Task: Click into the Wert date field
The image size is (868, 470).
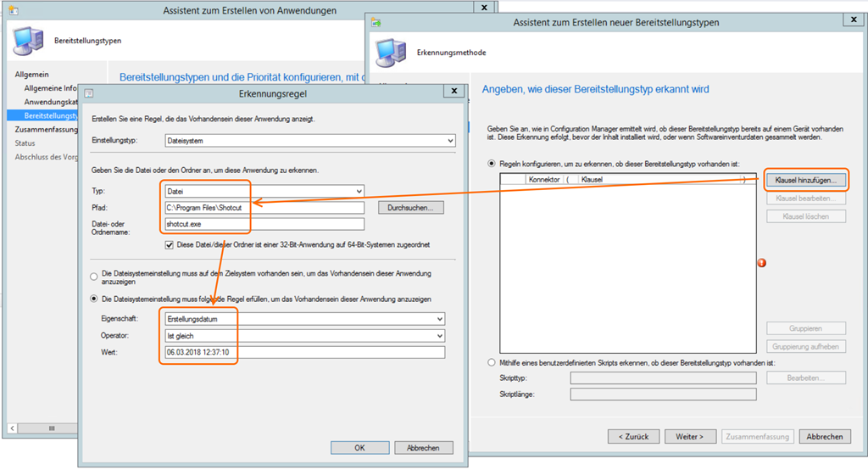Action: 302,352
